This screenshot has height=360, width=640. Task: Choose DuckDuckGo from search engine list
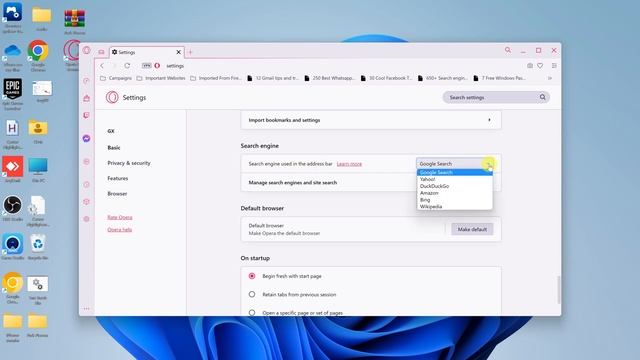point(455,186)
